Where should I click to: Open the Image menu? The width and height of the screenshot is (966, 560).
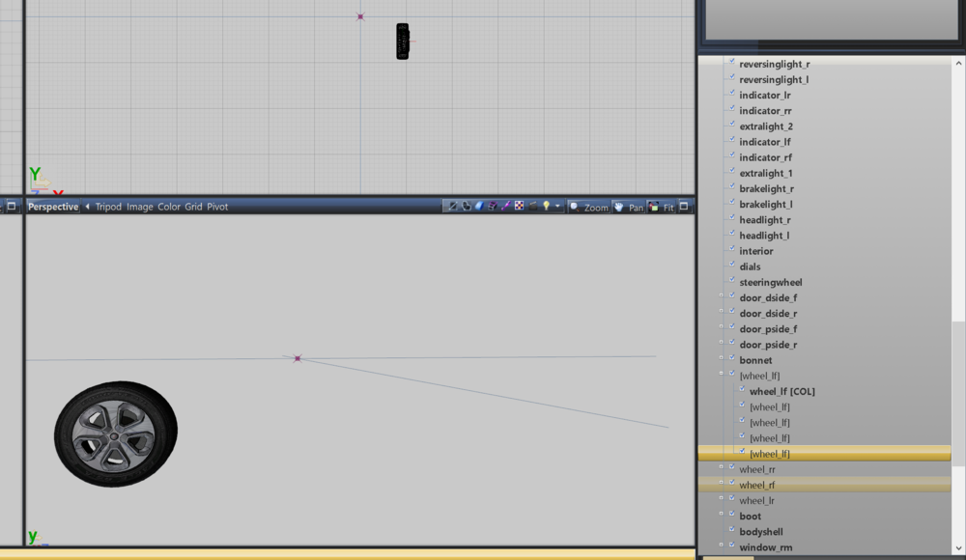tap(140, 207)
